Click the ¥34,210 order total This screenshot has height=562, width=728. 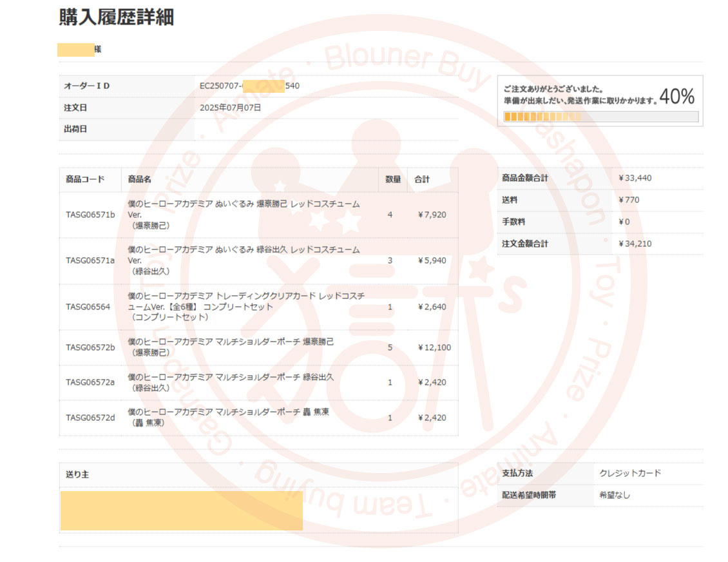(x=635, y=244)
